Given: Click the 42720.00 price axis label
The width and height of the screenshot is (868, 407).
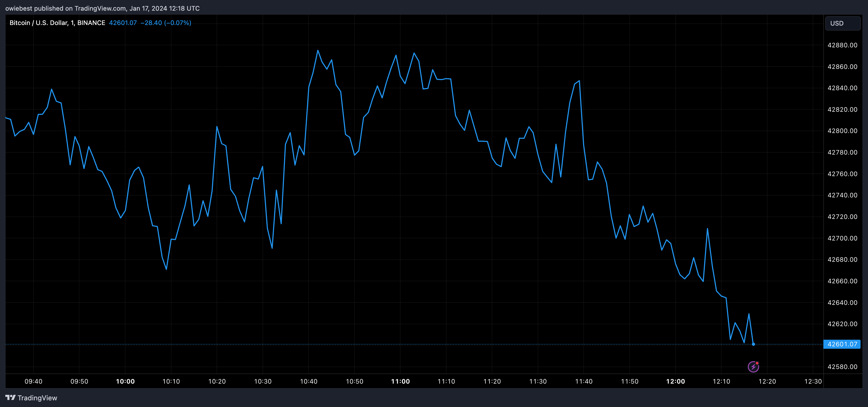Looking at the screenshot, I should (x=842, y=217).
